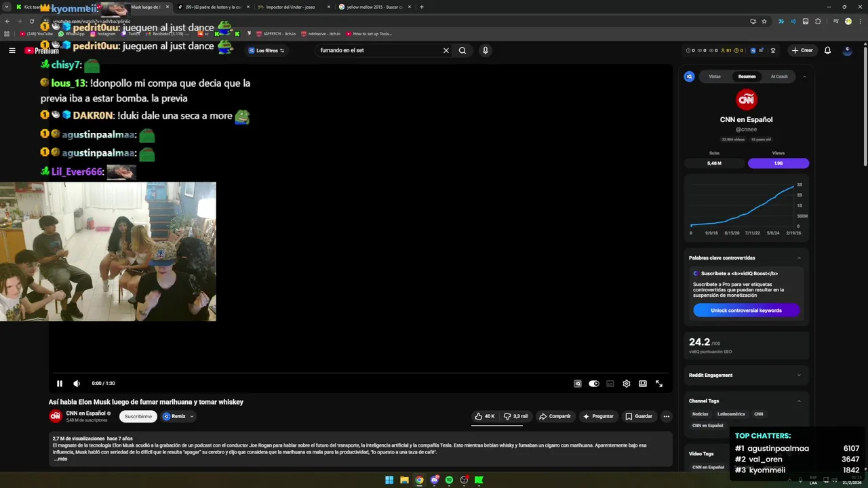Clear the search box text

pyautogui.click(x=446, y=50)
